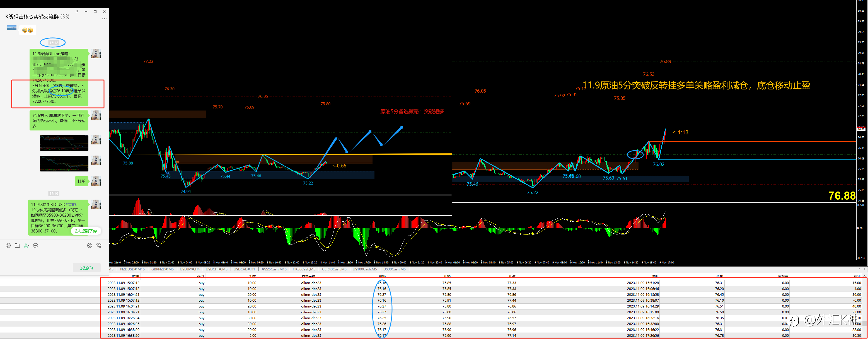Click the 15:19 timestamp in the chat
Viewport: 868px width, 339px height.
point(54,194)
